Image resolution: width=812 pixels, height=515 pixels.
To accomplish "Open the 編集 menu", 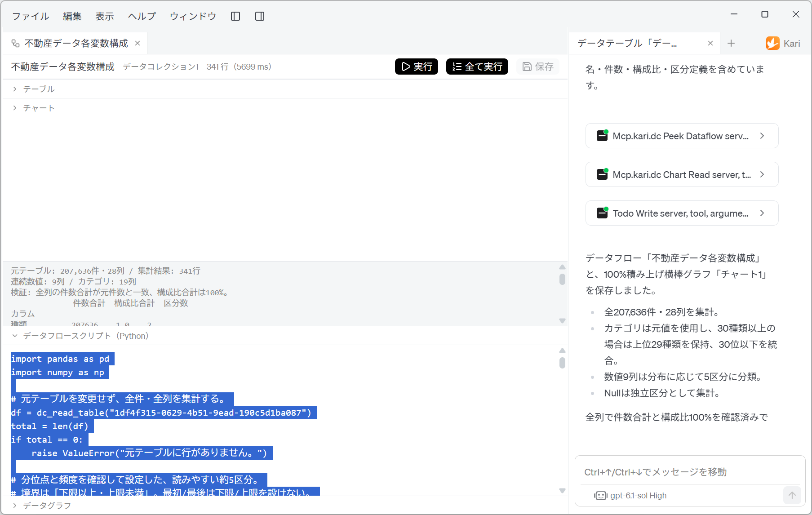I will [72, 16].
